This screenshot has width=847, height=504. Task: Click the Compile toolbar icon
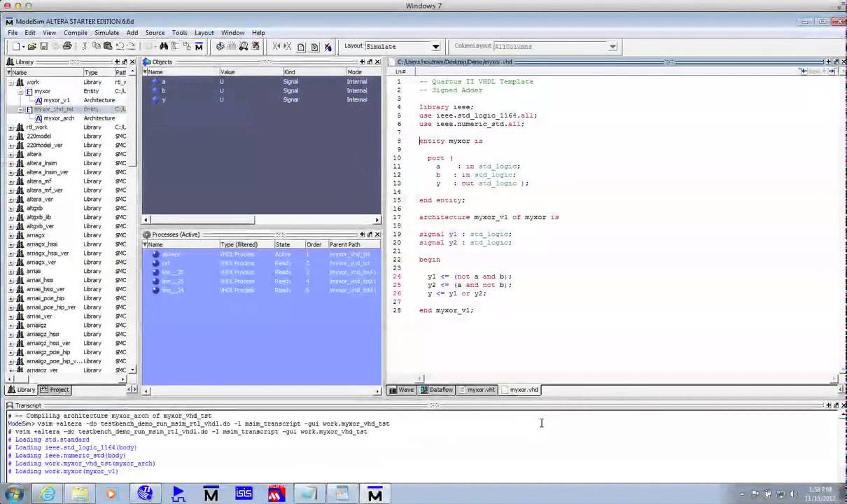point(220,46)
